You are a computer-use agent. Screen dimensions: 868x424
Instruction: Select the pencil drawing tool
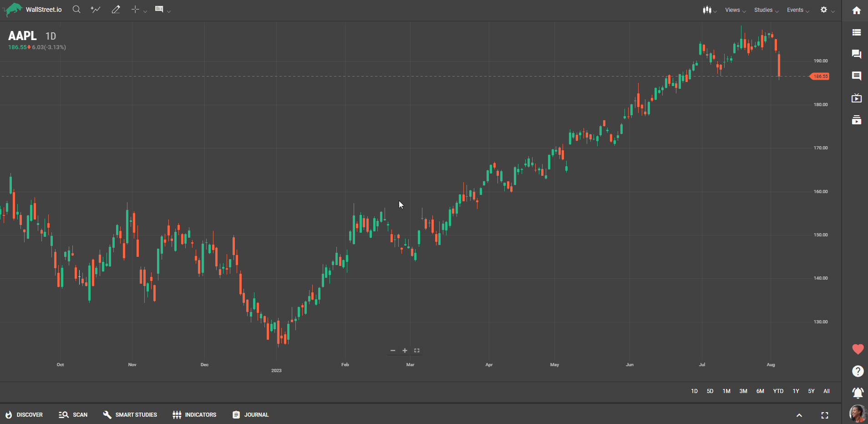coord(116,10)
